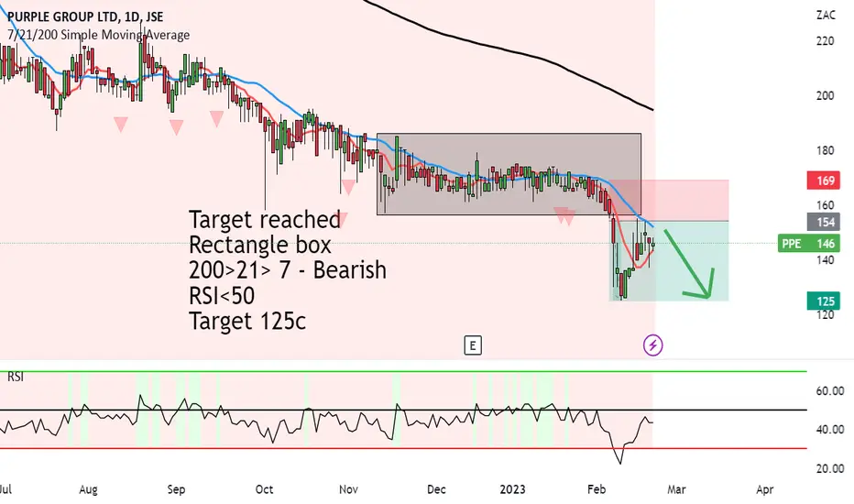Click the red 169 stop-loss price label
Image resolution: width=854 pixels, height=504 pixels.
(x=823, y=181)
